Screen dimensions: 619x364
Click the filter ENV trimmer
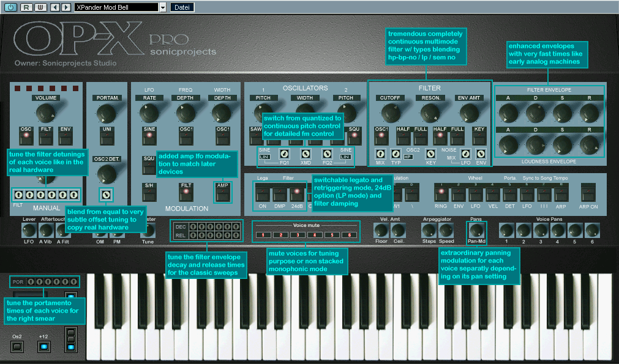481,154
